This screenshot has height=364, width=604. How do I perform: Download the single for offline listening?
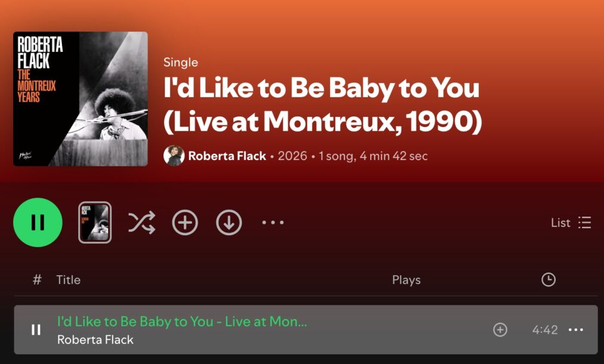tap(229, 222)
